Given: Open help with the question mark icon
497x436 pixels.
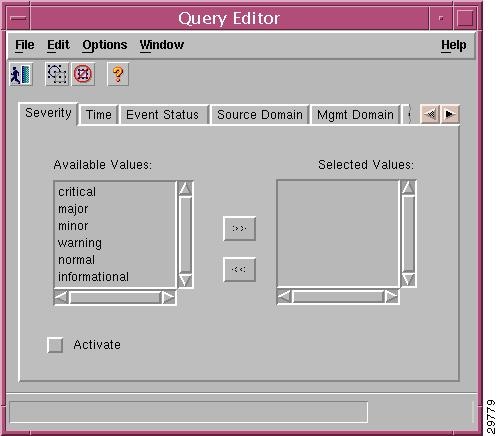Looking at the screenshot, I should coord(118,74).
